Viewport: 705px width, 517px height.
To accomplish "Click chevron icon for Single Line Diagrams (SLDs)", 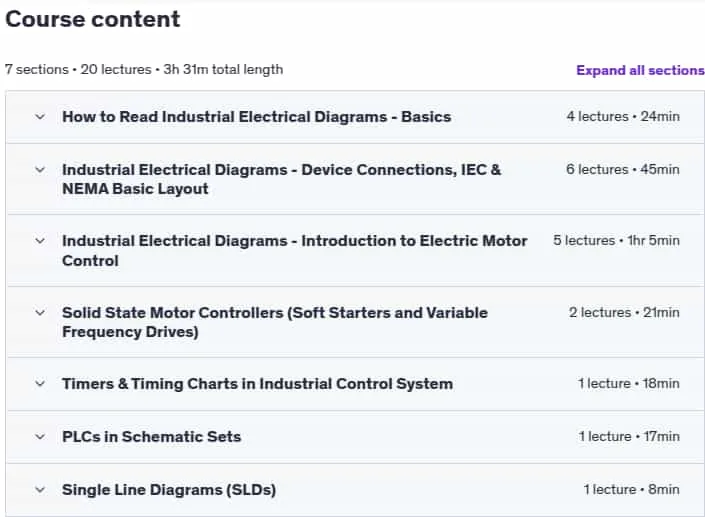I will tap(40, 490).
